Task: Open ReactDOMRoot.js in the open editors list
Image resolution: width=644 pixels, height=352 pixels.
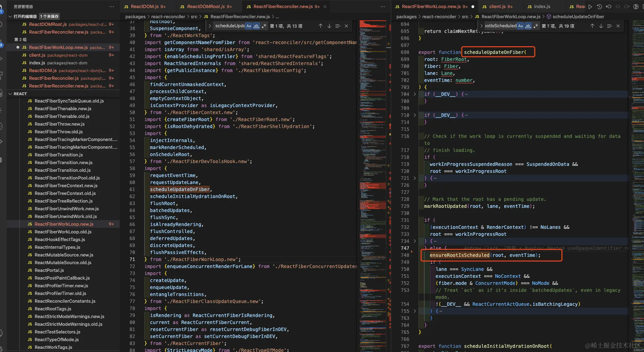Action: coord(64,24)
